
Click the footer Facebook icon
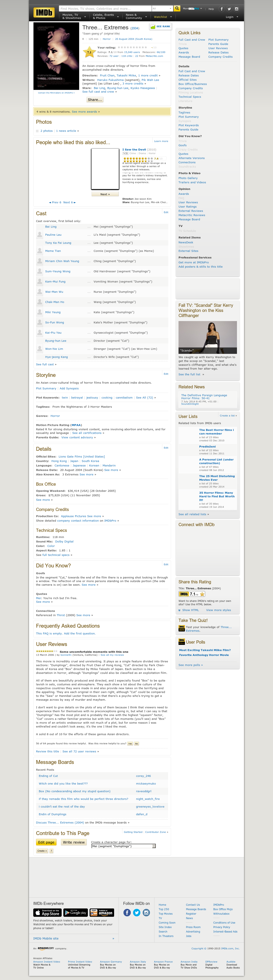pos(127,913)
